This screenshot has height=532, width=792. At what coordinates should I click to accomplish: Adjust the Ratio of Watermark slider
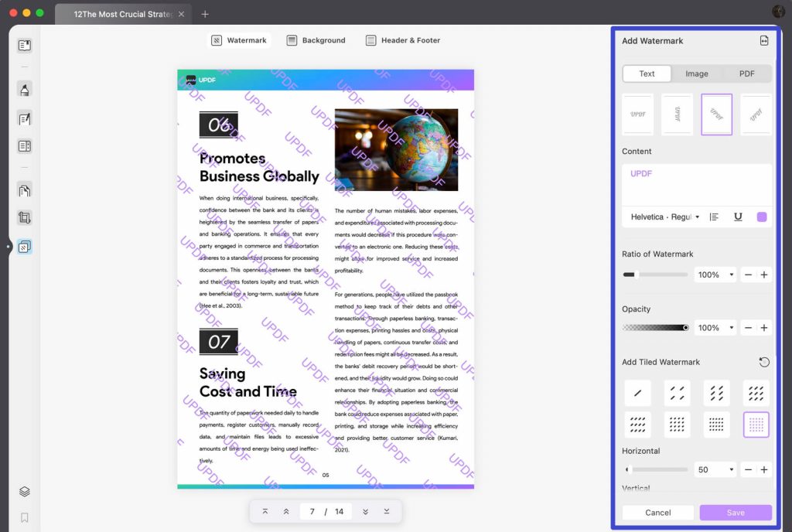point(655,275)
